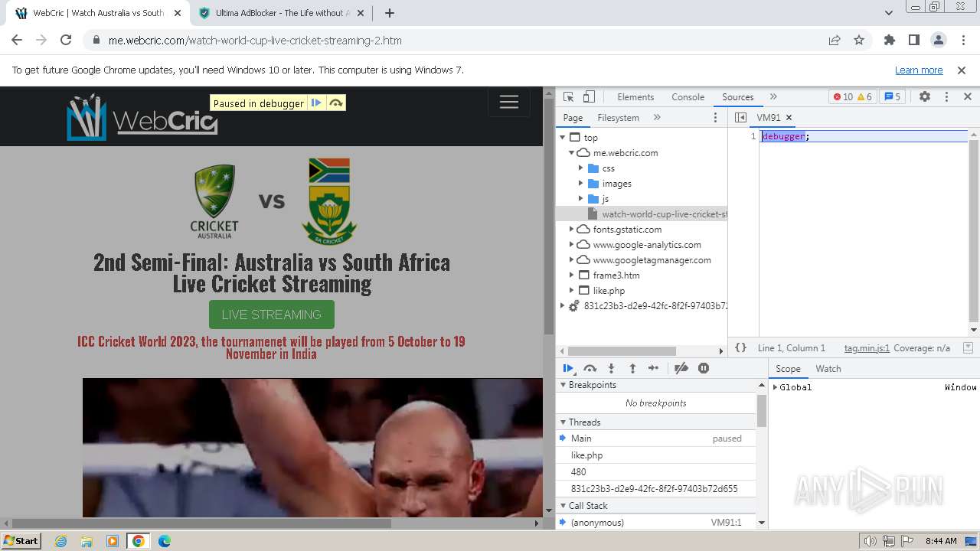Viewport: 980px width, 551px height.
Task: Step over next function call in debugger toolbar
Action: pos(590,368)
